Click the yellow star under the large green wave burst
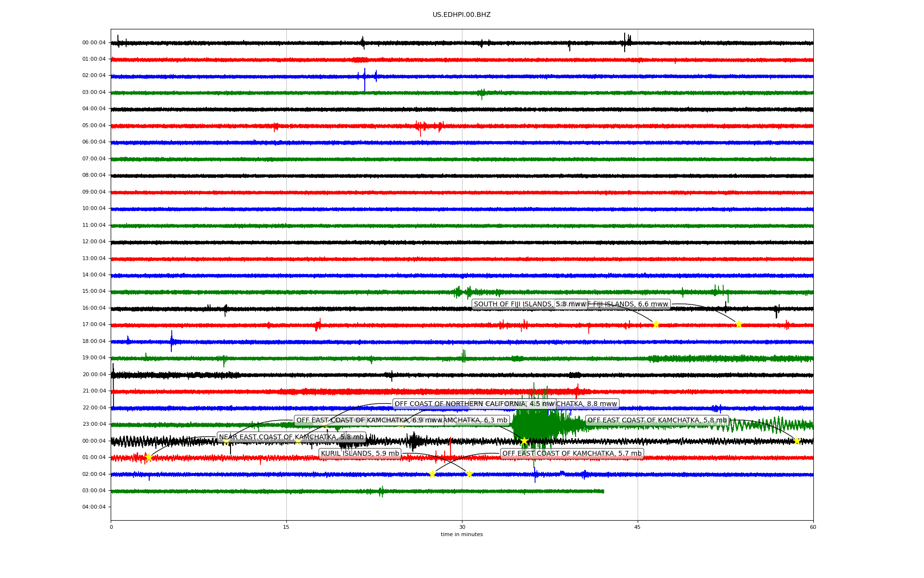Viewport: 924px width, 578px height. (524, 441)
